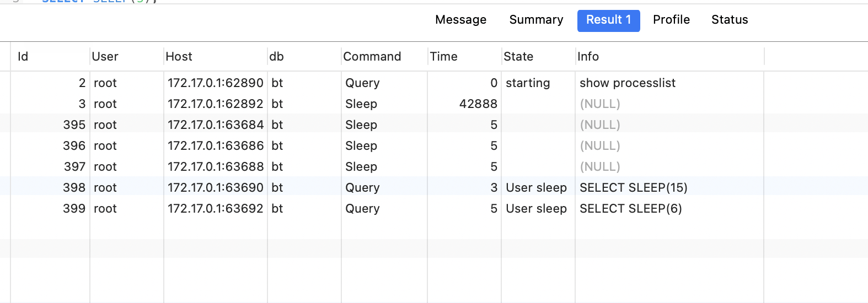The width and height of the screenshot is (868, 303).
Task: Open the Summary tab
Action: click(x=536, y=20)
